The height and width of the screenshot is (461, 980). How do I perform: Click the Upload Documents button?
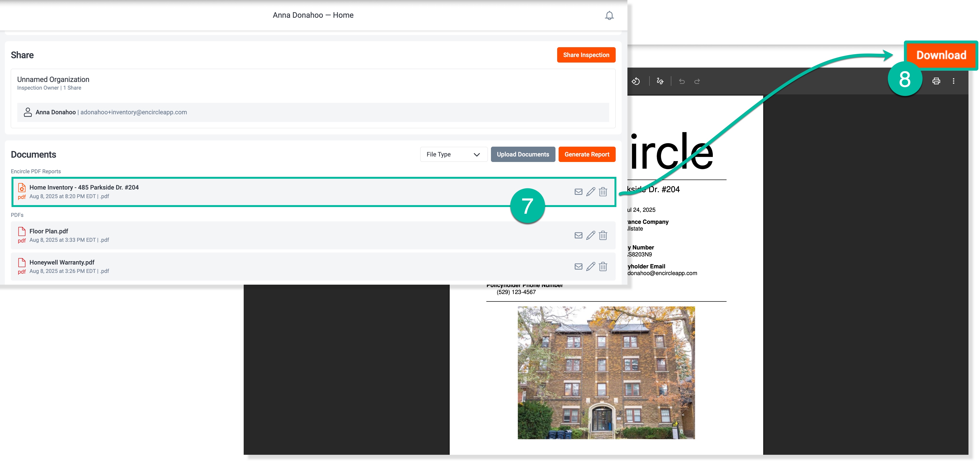(x=523, y=154)
